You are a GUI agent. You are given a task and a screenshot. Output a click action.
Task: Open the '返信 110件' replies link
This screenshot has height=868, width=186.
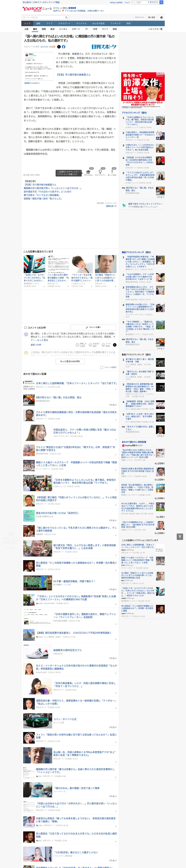pos(36,345)
